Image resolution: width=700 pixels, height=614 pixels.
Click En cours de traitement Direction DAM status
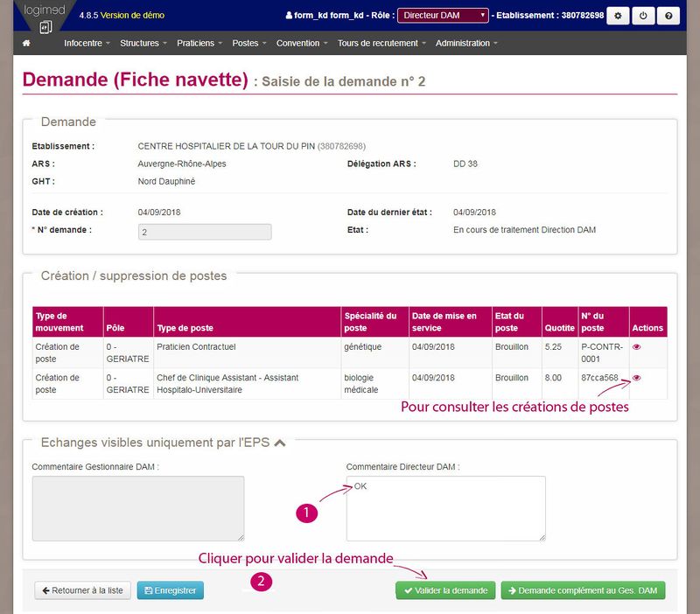tap(524, 230)
